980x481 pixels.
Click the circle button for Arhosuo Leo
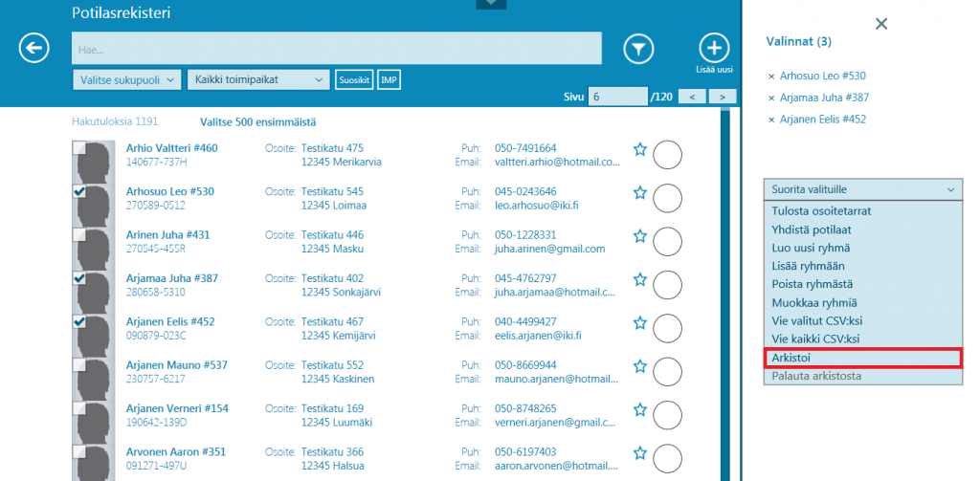[x=667, y=198]
